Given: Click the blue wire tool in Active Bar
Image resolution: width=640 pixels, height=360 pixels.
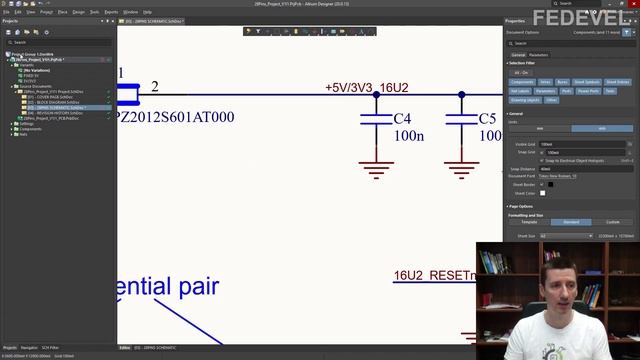Looking at the screenshot, I should [x=305, y=31].
